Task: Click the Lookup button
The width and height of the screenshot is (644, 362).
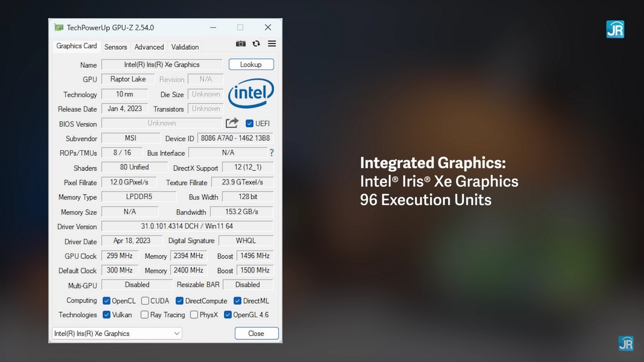Action: click(251, 64)
